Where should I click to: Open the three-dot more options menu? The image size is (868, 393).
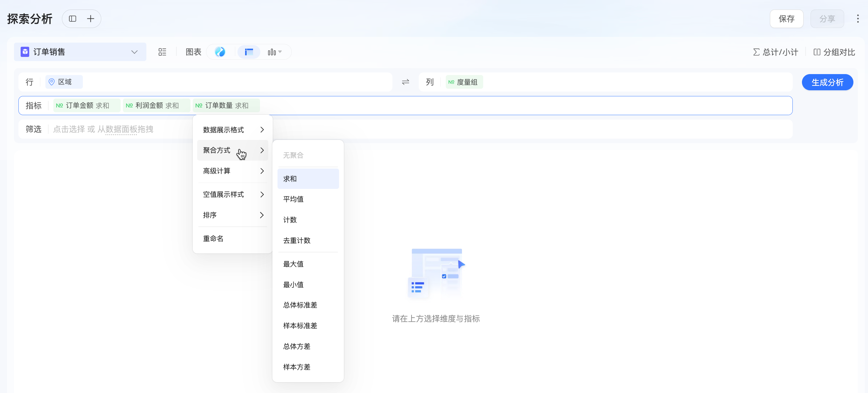[x=858, y=19]
